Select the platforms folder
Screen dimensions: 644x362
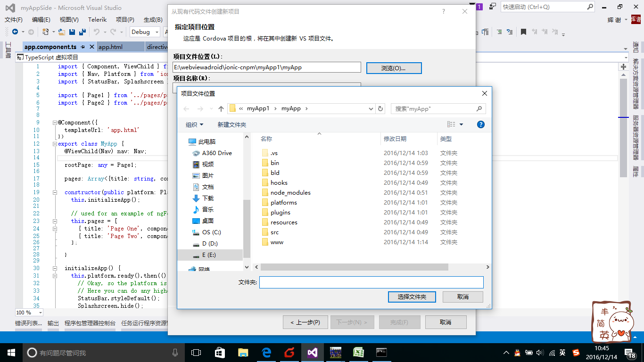pyautogui.click(x=284, y=203)
